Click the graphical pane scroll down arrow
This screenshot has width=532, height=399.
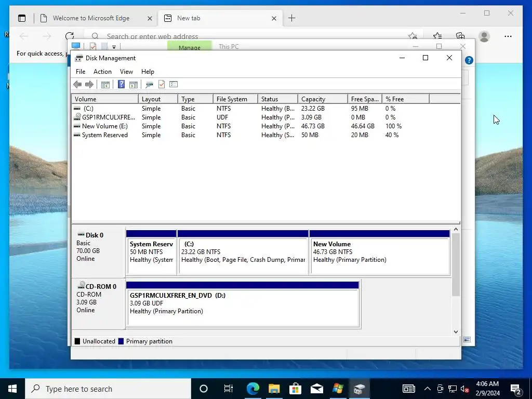point(456,332)
